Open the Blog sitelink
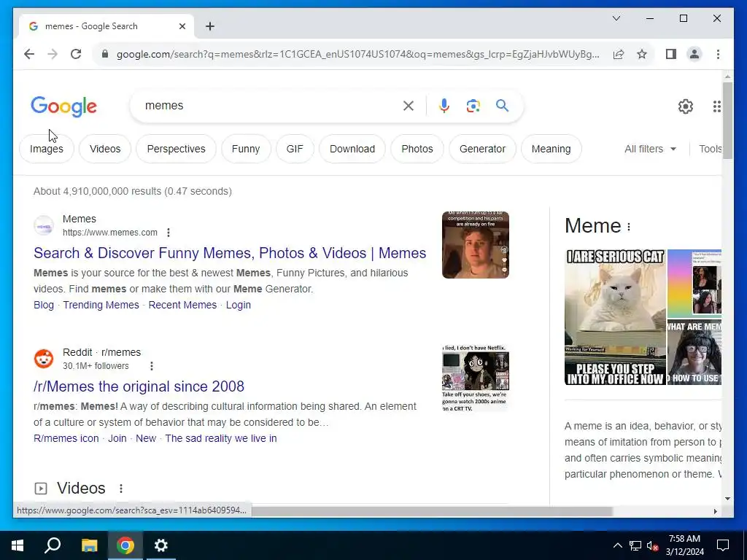 click(x=44, y=305)
